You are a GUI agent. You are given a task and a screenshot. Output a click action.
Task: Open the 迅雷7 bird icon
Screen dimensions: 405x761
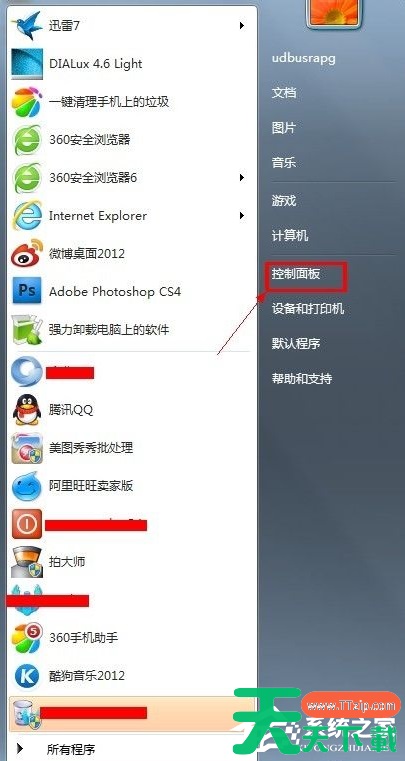[26, 26]
